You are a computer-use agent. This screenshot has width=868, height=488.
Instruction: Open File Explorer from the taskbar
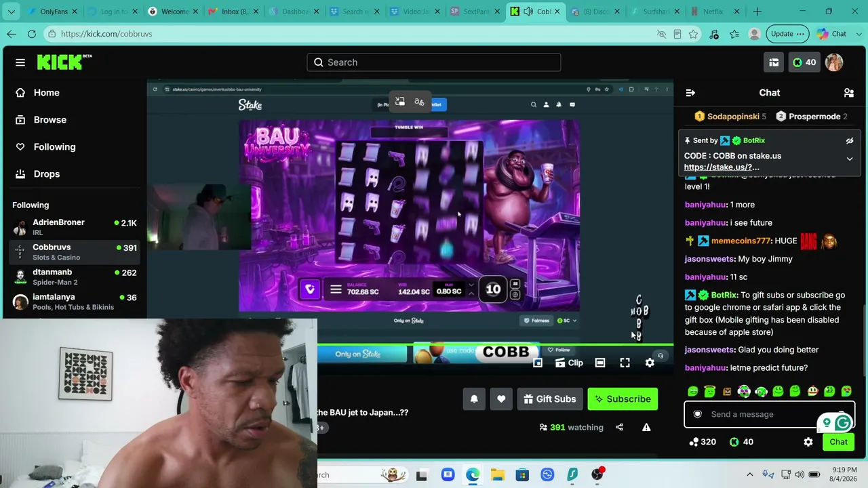[x=498, y=474]
